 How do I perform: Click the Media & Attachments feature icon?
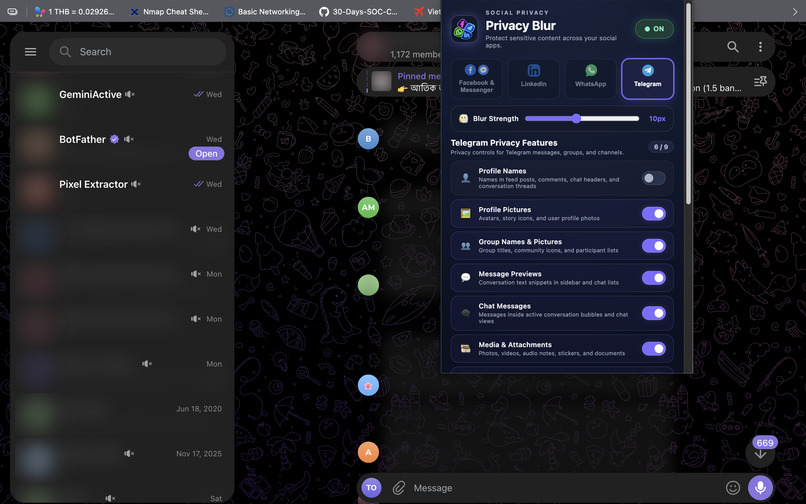[465, 349]
